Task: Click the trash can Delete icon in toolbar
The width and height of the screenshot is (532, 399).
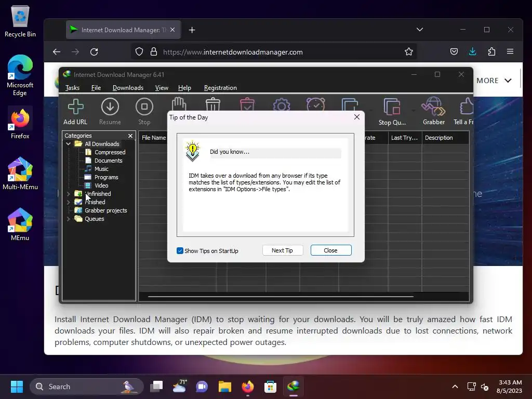Action: tap(212, 104)
